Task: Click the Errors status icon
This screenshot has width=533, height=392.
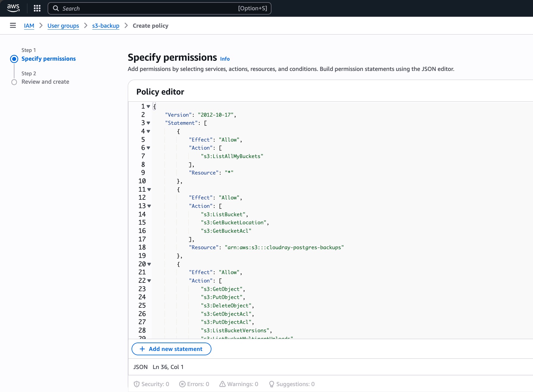Action: click(183, 384)
